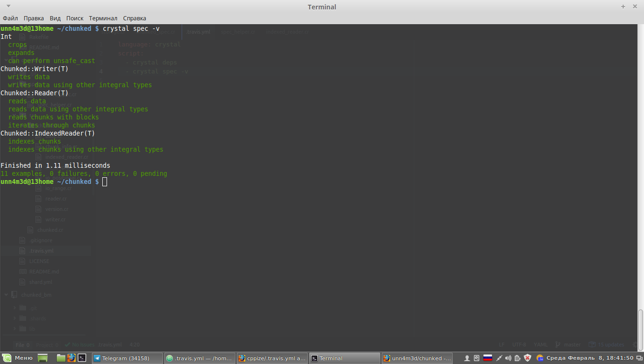Image resolution: width=644 pixels, height=364 pixels.
Task: Click the user applet tray icon
Action: coord(467,358)
